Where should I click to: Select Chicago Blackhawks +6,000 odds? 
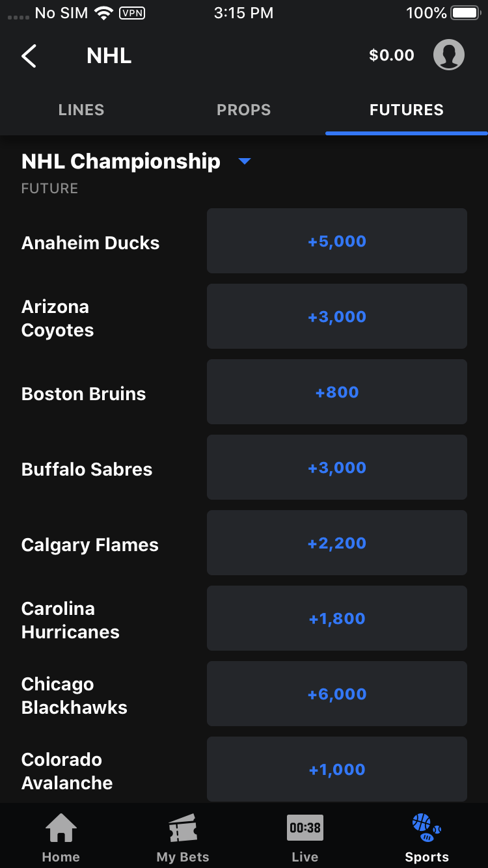337,694
